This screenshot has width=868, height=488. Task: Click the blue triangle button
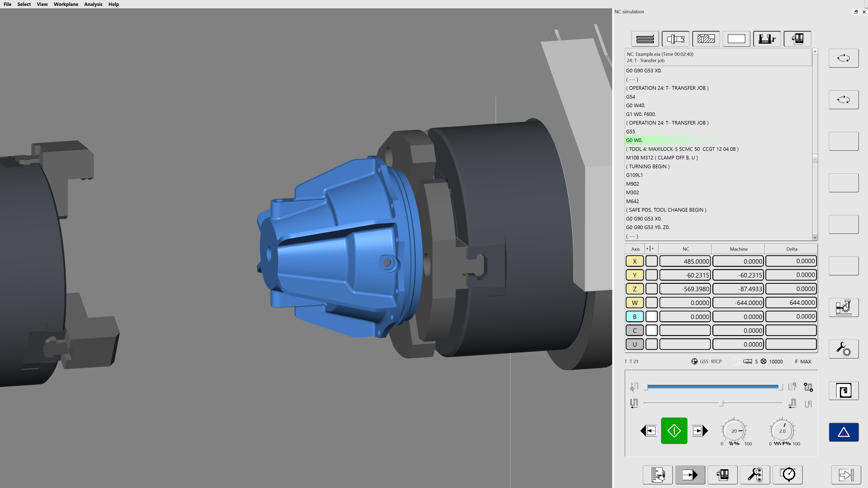pos(843,432)
